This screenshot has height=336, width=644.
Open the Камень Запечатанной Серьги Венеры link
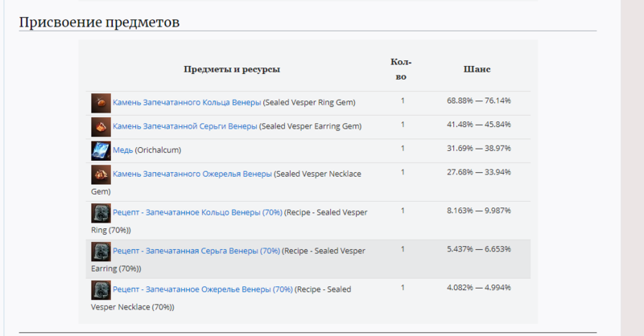[x=185, y=126]
